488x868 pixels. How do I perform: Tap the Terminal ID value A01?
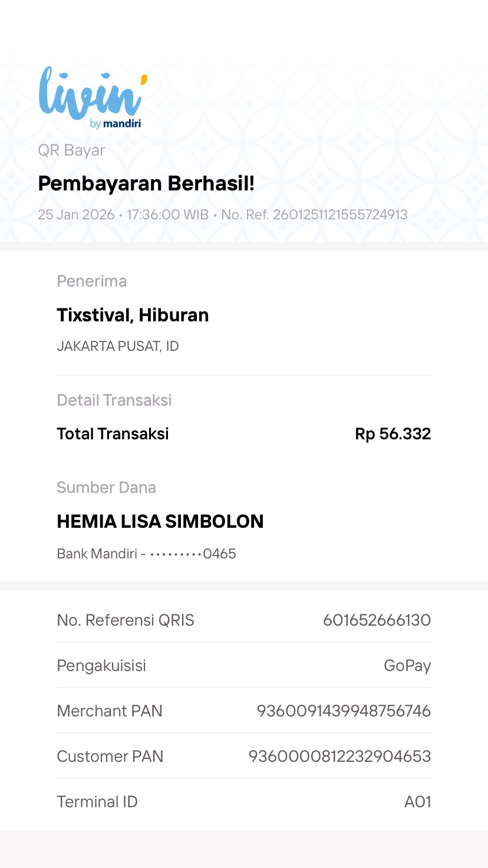click(x=417, y=802)
